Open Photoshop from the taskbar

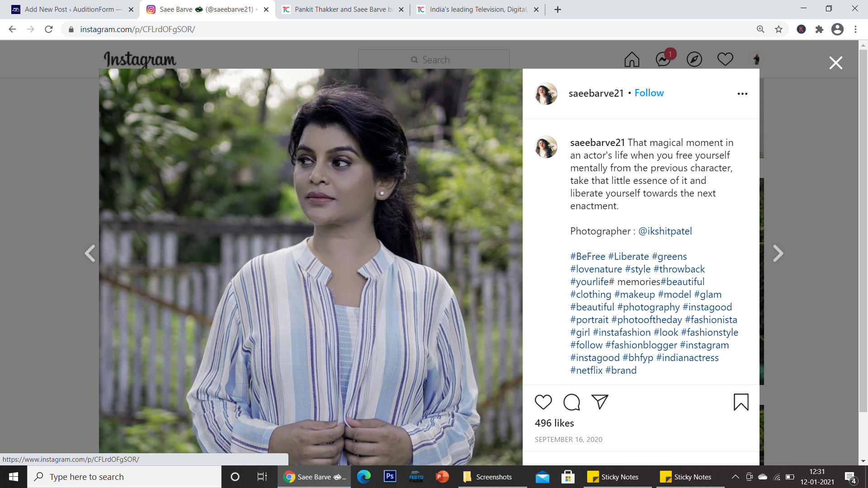click(390, 476)
